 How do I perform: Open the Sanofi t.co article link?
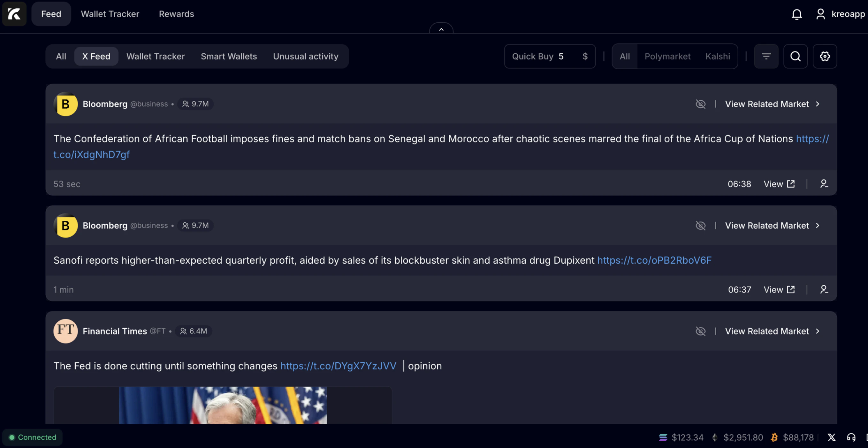pos(654,260)
